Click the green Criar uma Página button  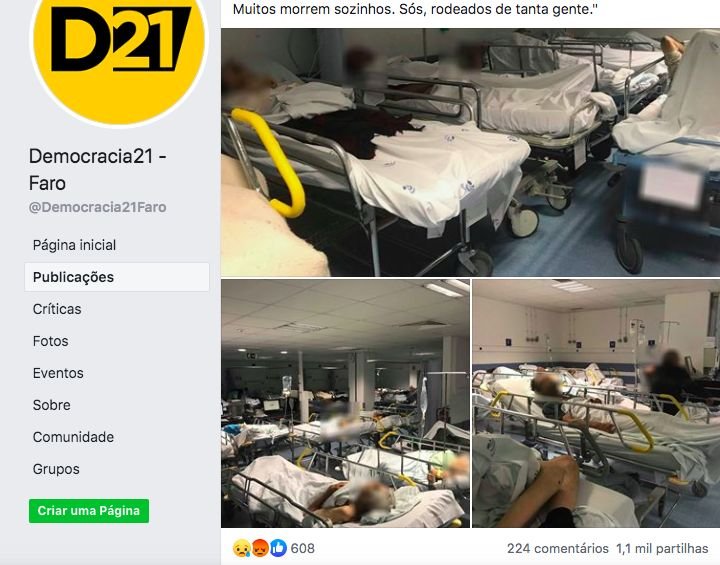(x=89, y=511)
